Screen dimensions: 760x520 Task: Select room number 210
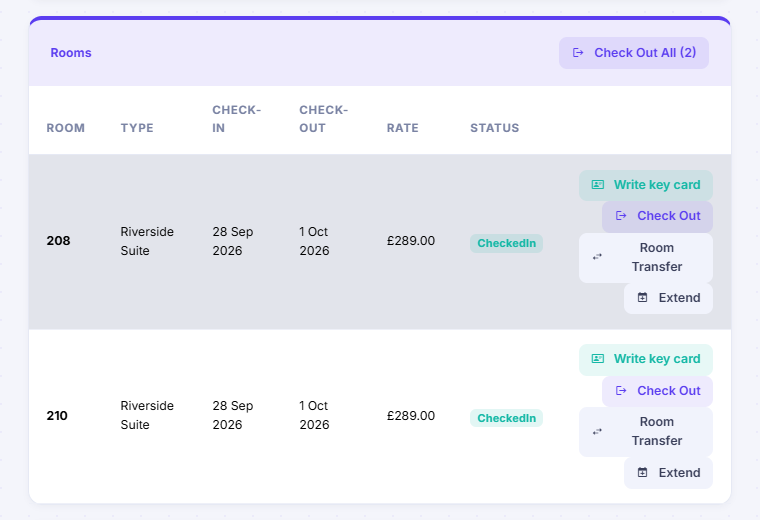point(57,416)
